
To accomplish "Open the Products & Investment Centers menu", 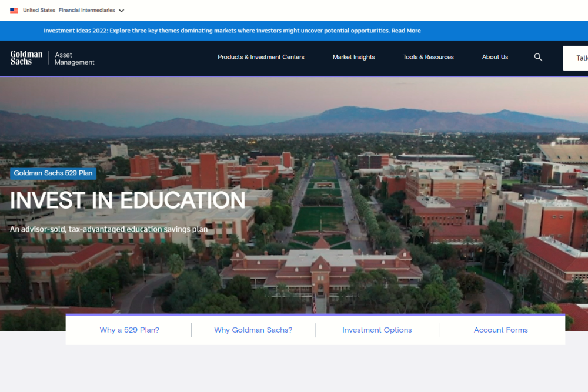I will click(x=261, y=58).
